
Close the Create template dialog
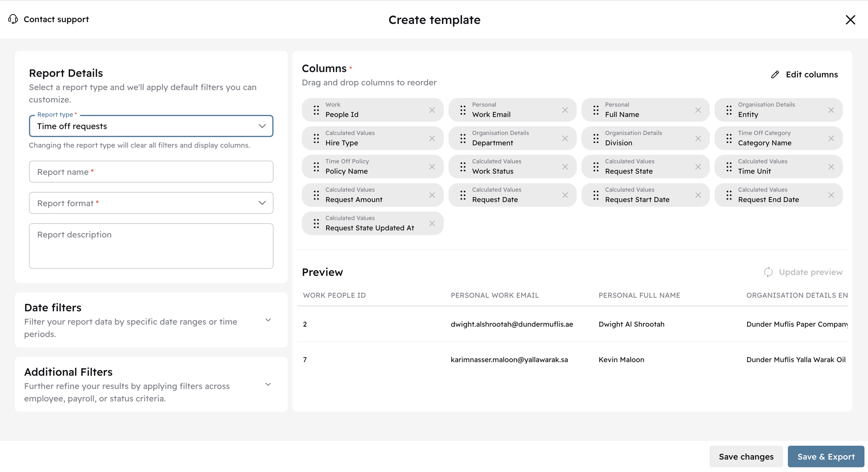850,20
